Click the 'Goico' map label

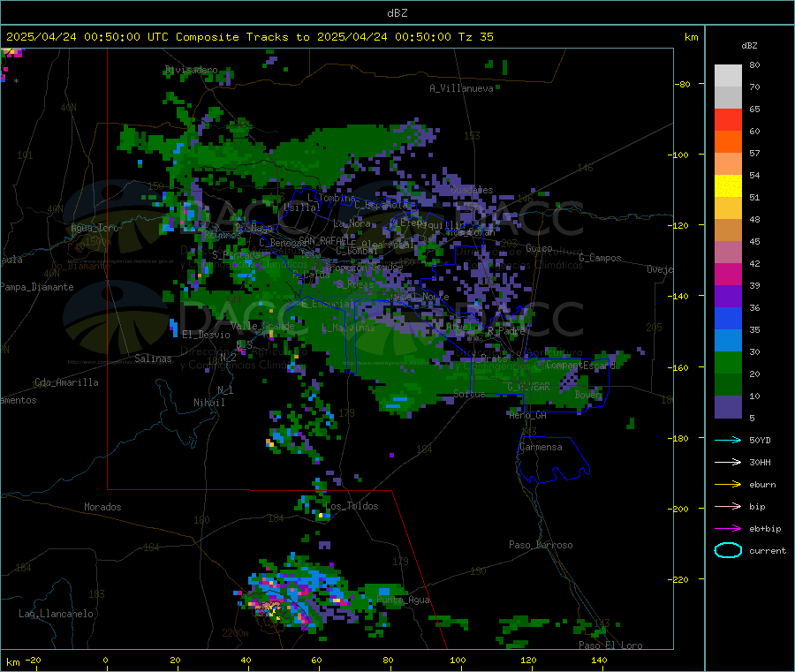pyautogui.click(x=539, y=248)
